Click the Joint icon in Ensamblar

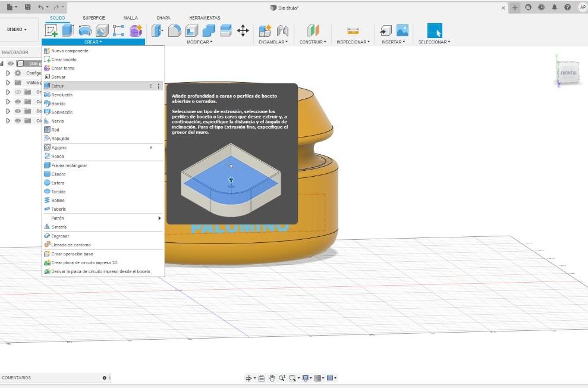click(282, 30)
